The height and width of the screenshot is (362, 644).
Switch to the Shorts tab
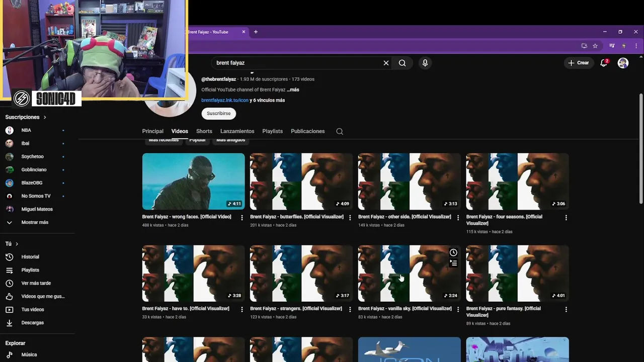pos(204,131)
